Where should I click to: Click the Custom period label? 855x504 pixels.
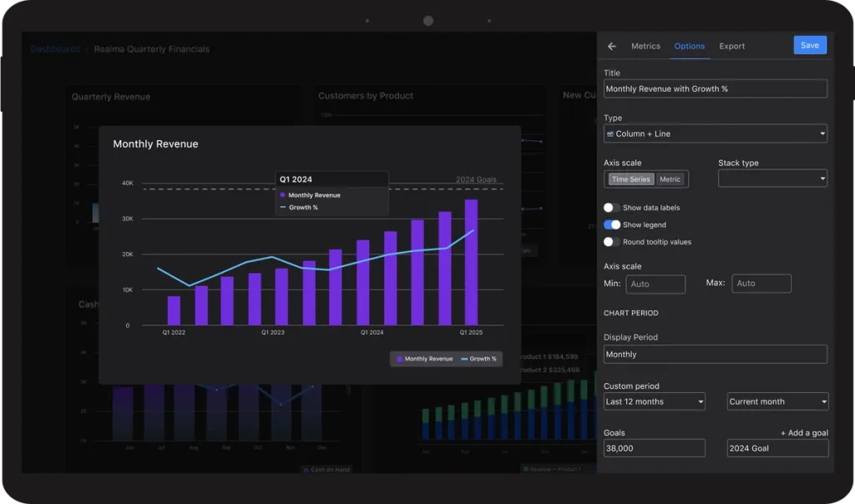pyautogui.click(x=631, y=386)
